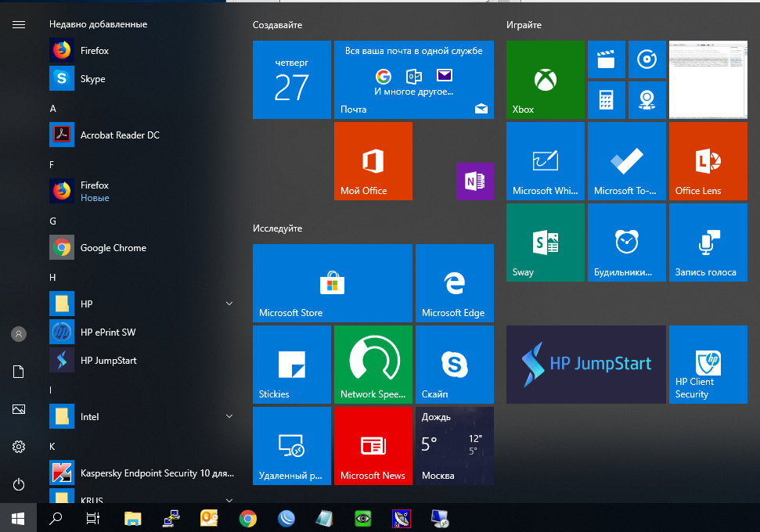The height and width of the screenshot is (532, 760).
Task: Click the letter G group header
Action: (x=53, y=221)
